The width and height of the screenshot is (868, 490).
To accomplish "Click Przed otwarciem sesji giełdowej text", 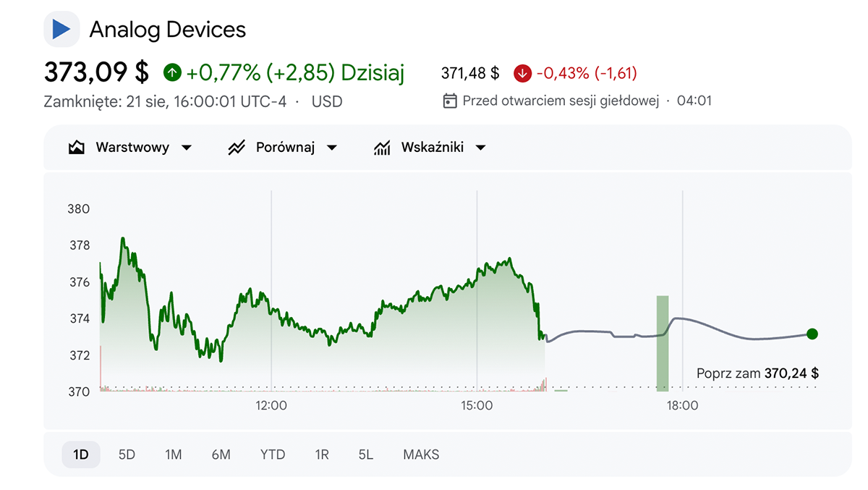I will point(561,101).
